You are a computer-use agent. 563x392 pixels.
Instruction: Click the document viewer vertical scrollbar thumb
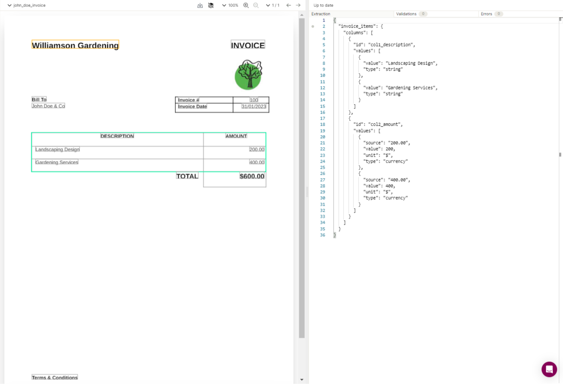301,178
